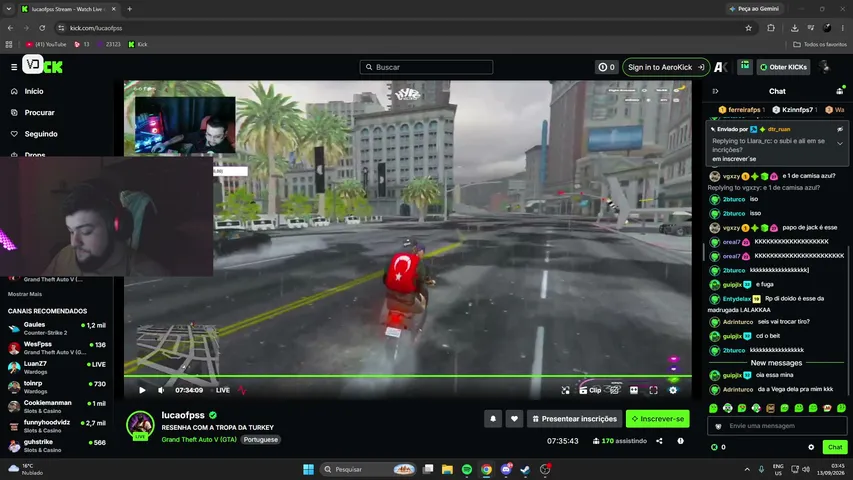The width and height of the screenshot is (853, 480).
Task: Open File Explorer from the taskbar
Action: (447, 469)
